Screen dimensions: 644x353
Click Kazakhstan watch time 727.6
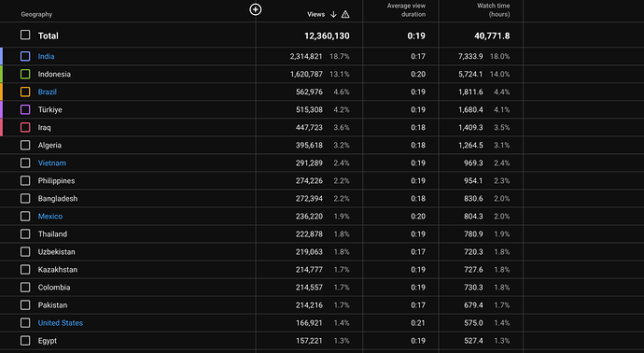point(473,270)
